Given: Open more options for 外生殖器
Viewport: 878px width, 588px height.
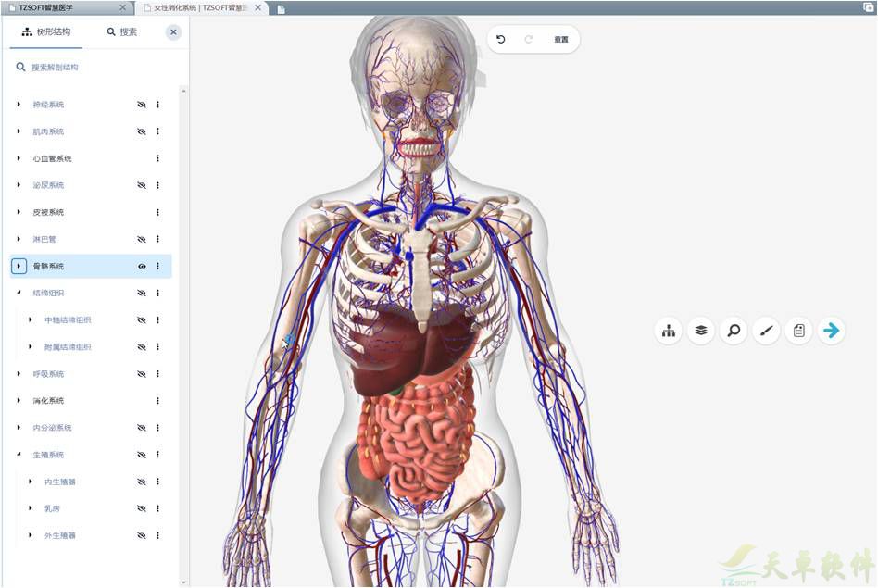Looking at the screenshot, I should point(157,536).
